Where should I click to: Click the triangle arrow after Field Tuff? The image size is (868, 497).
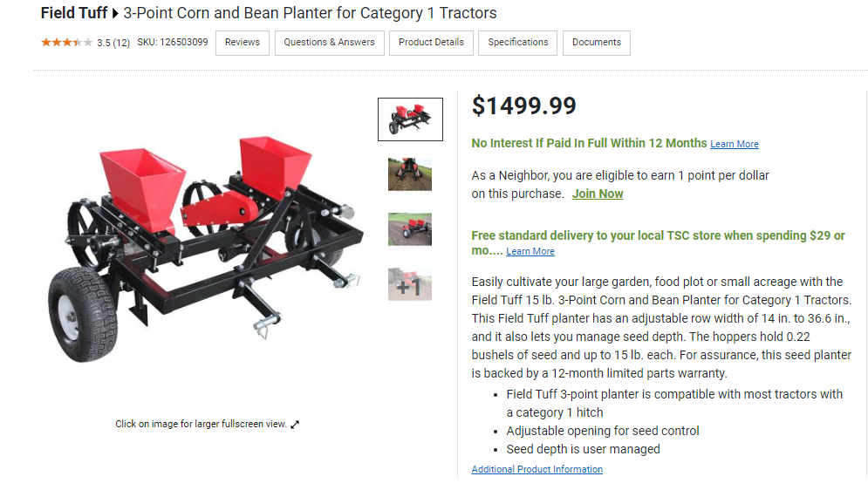115,14
